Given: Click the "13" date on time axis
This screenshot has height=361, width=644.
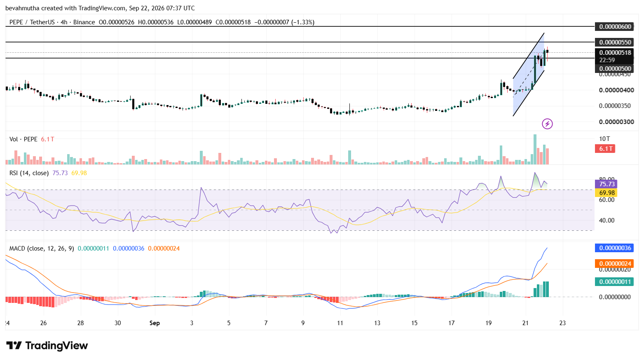Looking at the screenshot, I should (x=377, y=323).
